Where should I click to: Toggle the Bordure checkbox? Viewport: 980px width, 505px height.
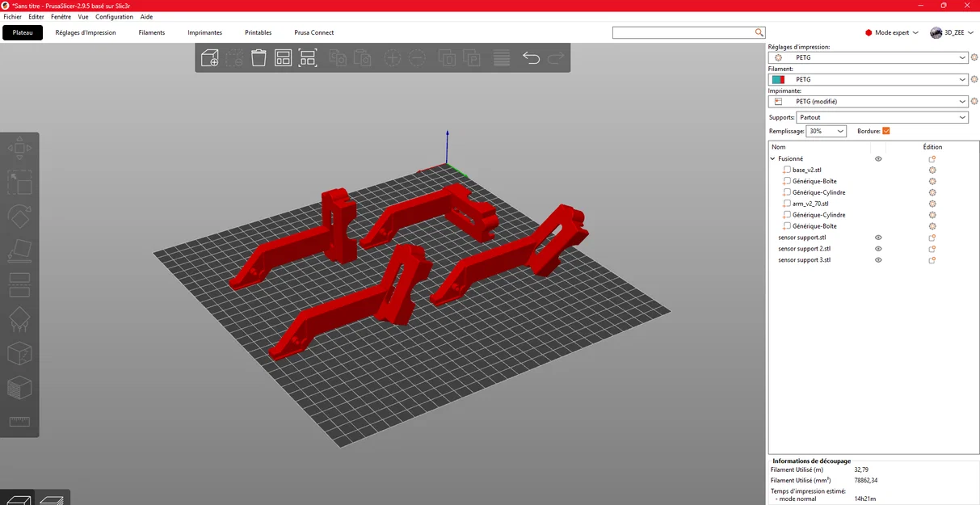(x=886, y=131)
